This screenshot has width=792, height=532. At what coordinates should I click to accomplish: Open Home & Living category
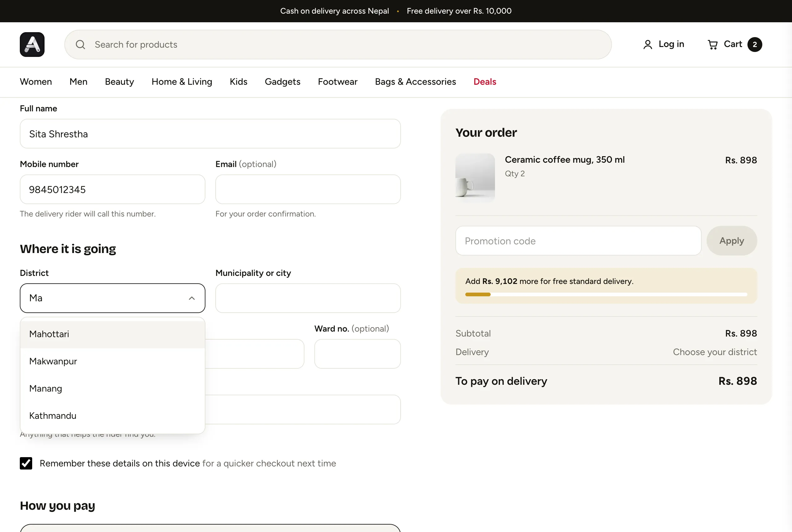click(x=182, y=82)
